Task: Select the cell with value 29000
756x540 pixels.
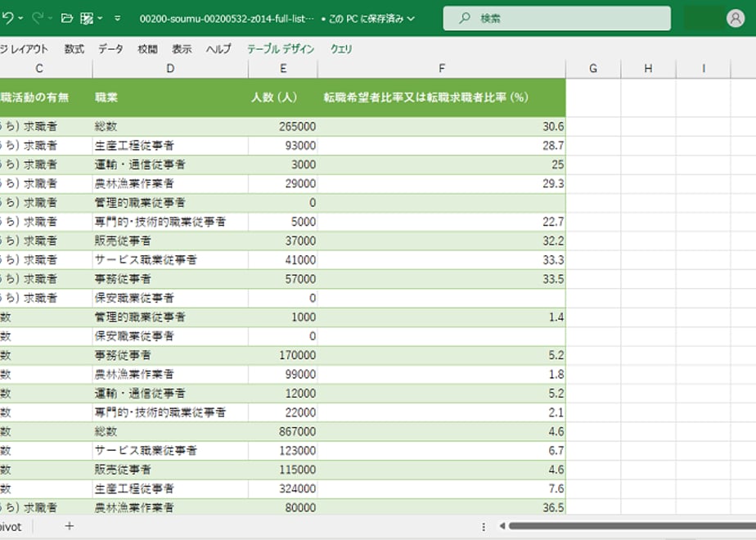Action: [x=283, y=184]
